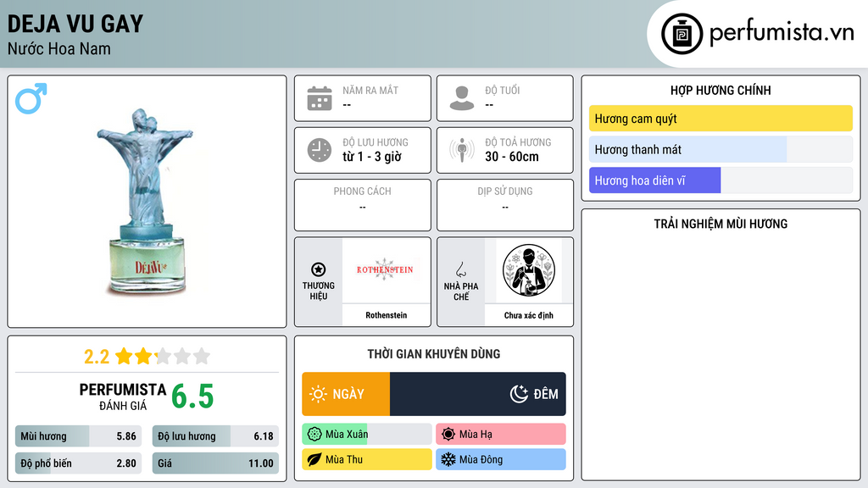Open the Rothenstein brand logo

tap(386, 270)
